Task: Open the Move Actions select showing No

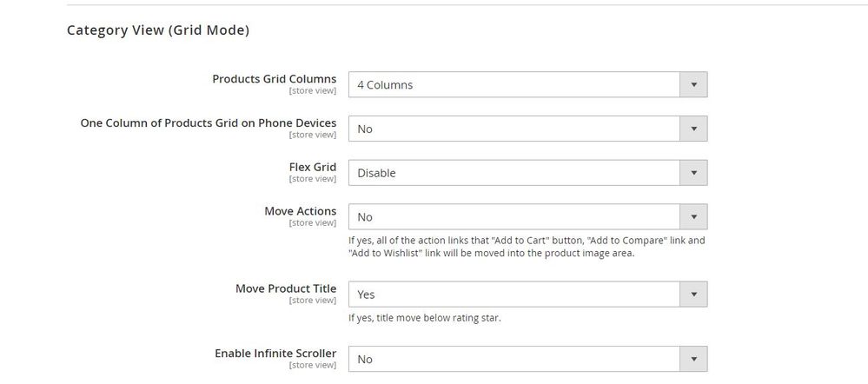Action: (x=527, y=217)
